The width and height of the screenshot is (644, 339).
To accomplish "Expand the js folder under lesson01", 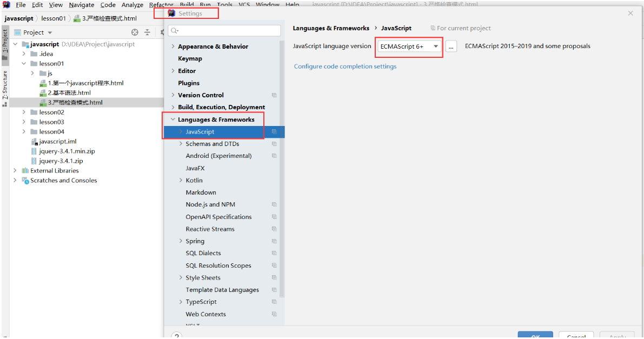I will [x=32, y=73].
